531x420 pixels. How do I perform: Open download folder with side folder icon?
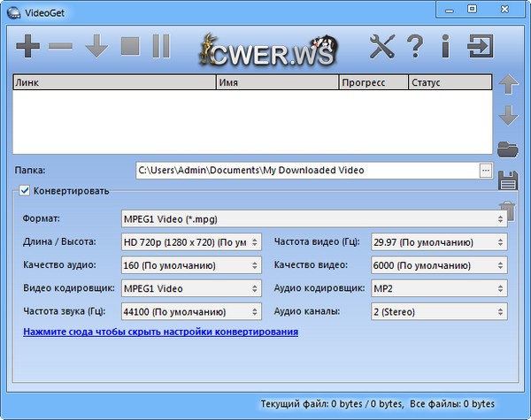508,148
